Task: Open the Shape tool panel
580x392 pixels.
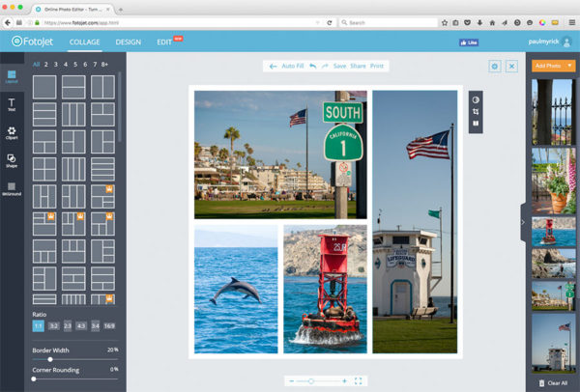Action: pyautogui.click(x=12, y=160)
